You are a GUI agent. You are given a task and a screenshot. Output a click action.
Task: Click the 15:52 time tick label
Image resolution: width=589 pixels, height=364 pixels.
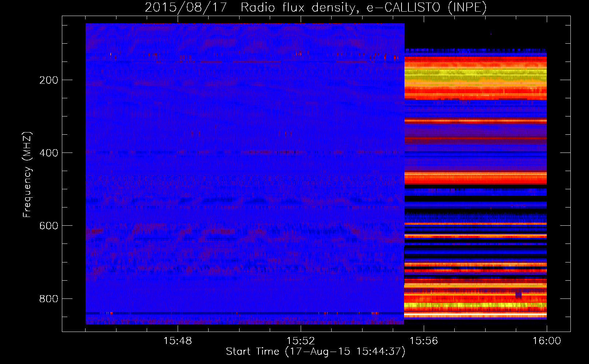[301, 341]
